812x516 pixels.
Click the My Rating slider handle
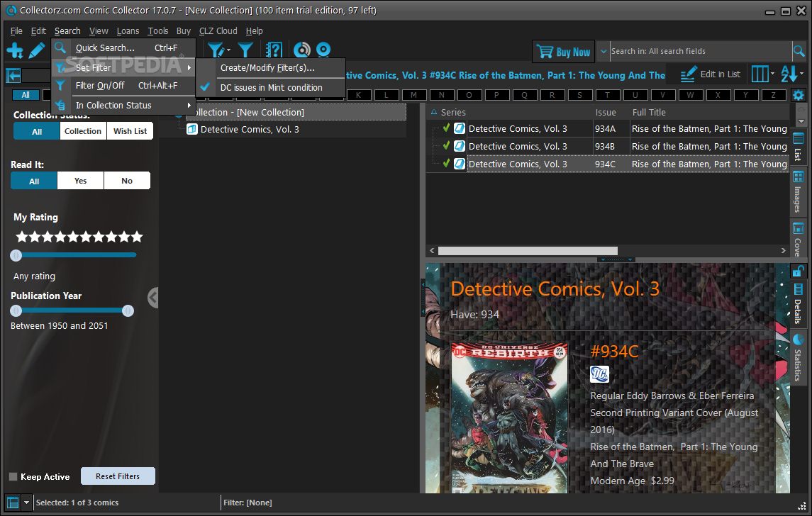pyautogui.click(x=16, y=254)
